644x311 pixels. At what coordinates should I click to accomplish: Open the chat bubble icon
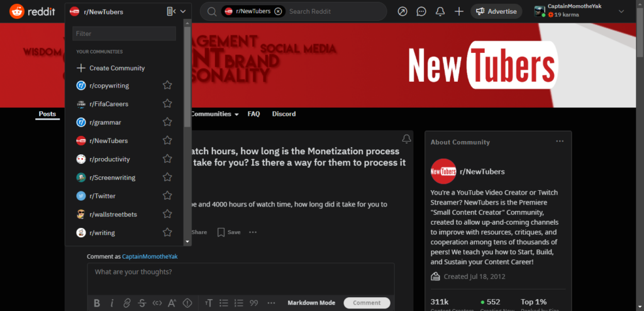(421, 11)
